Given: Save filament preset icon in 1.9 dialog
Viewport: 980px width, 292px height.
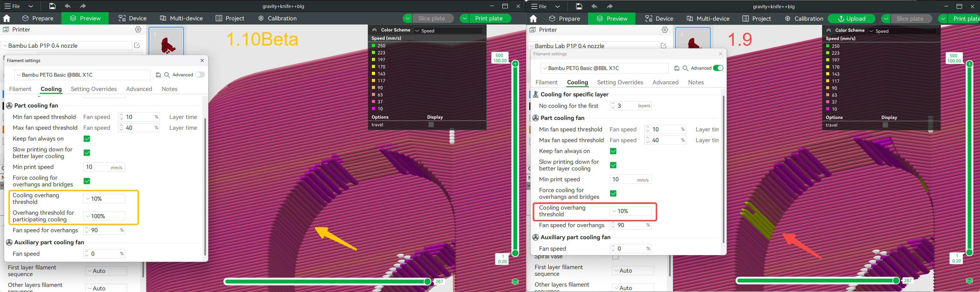Looking at the screenshot, I should pyautogui.click(x=677, y=68).
